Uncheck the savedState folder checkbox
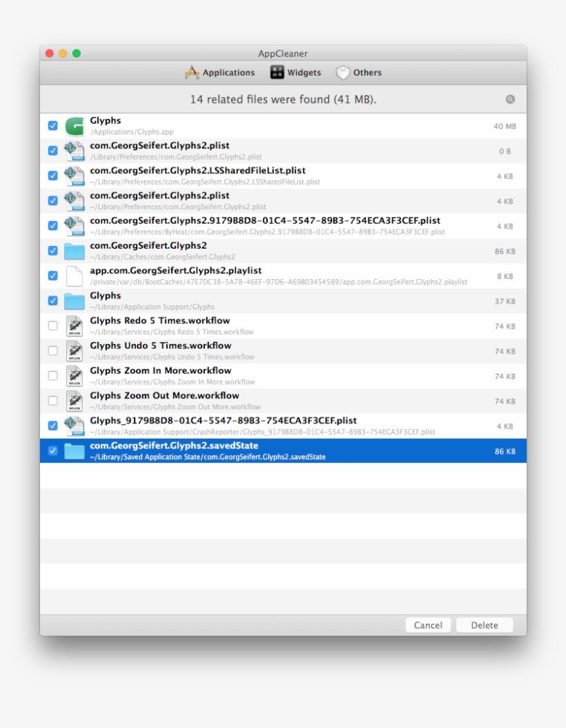Screen dimensions: 566x728 pos(52,450)
